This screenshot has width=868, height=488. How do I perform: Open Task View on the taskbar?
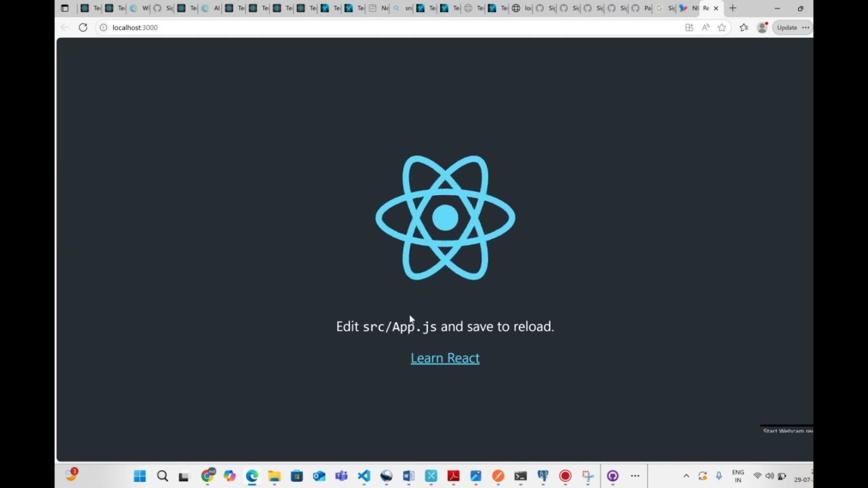pos(184,476)
